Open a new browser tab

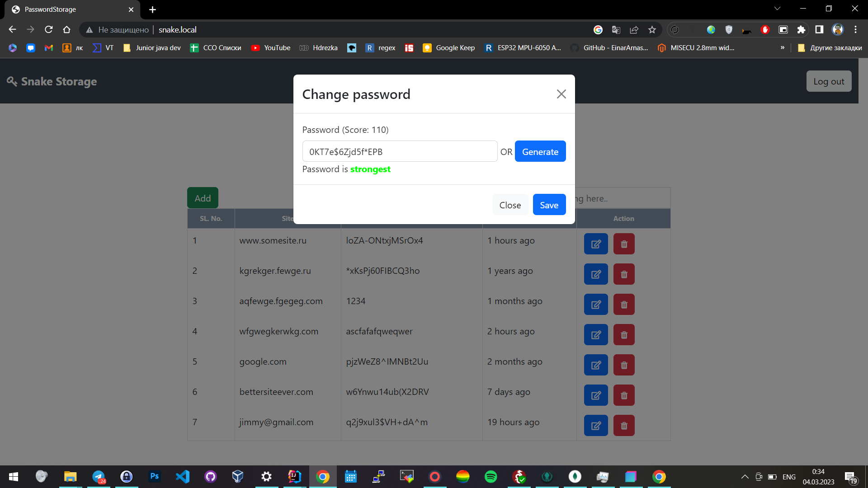tap(152, 9)
